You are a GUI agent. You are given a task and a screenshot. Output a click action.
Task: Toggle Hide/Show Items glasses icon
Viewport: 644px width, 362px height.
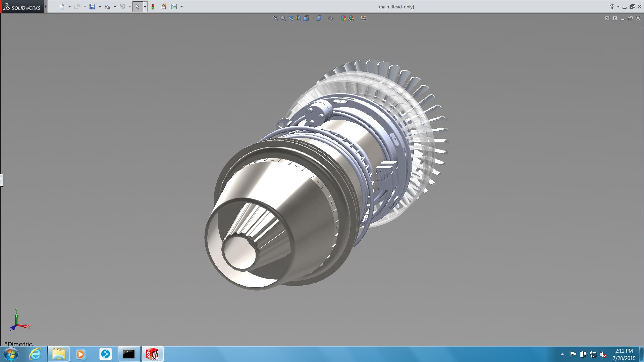click(x=331, y=18)
